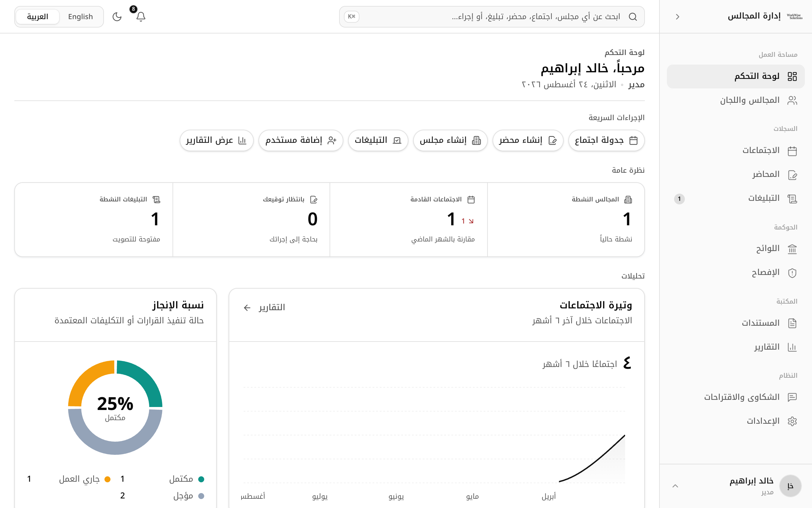
Task: Click the orange جاري العمل legend swatch
Action: [x=107, y=479]
